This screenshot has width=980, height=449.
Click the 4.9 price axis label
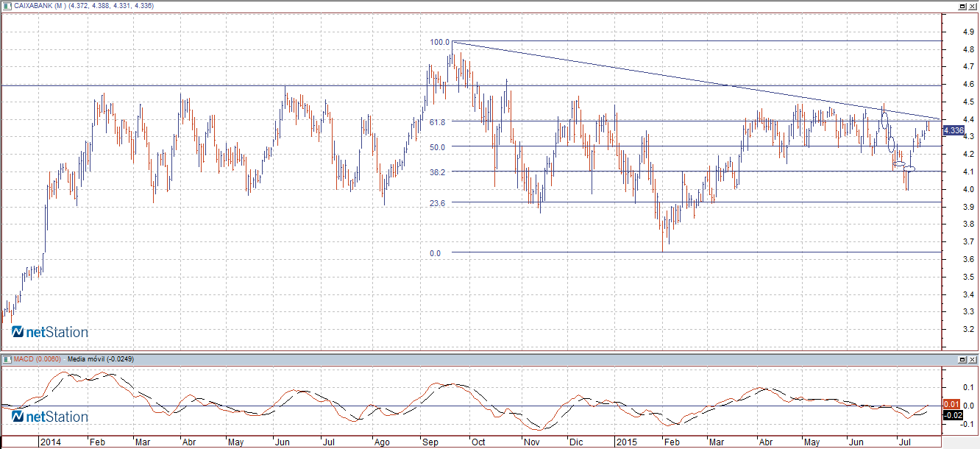click(x=969, y=32)
